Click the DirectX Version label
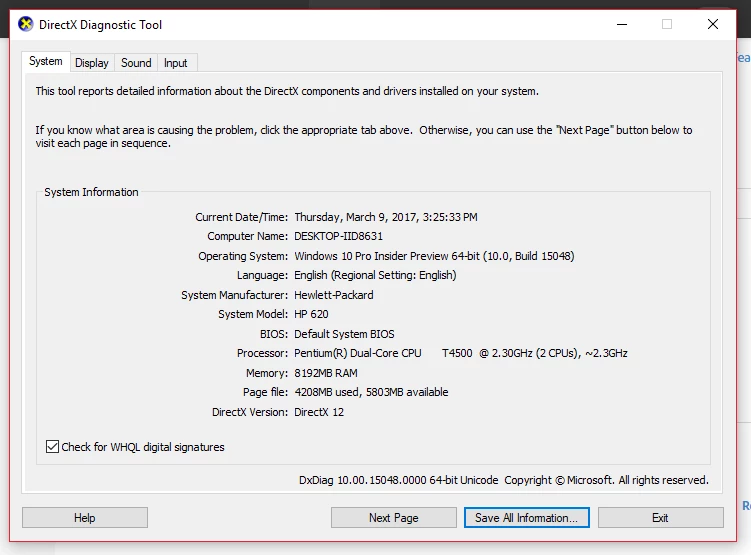 click(250, 412)
